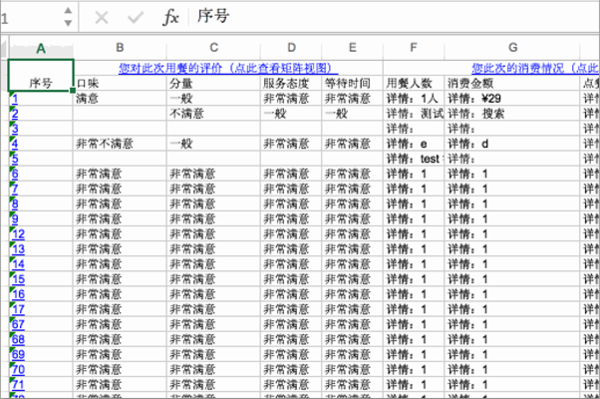Select the 序号 header cell

pyautogui.click(x=41, y=75)
